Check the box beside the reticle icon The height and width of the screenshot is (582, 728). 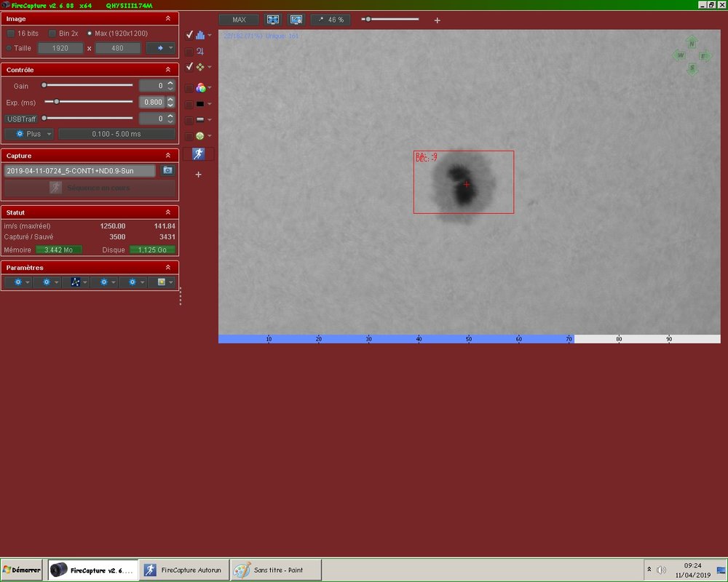click(189, 136)
